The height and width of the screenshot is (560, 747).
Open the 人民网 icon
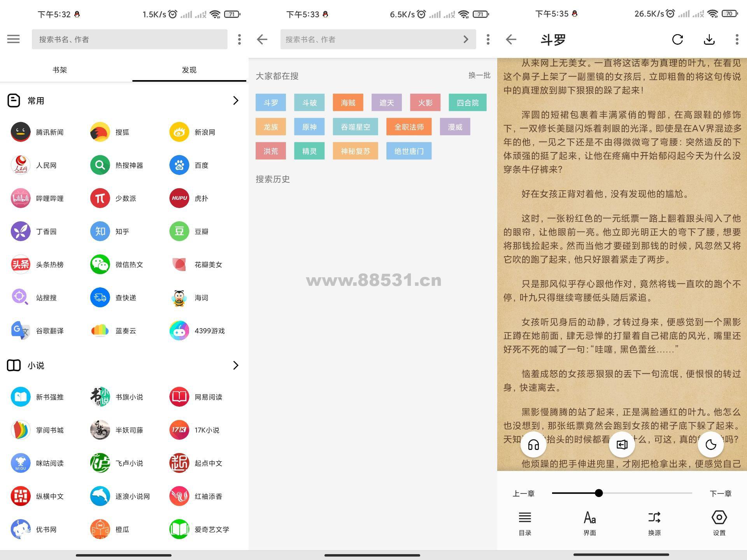tap(21, 165)
